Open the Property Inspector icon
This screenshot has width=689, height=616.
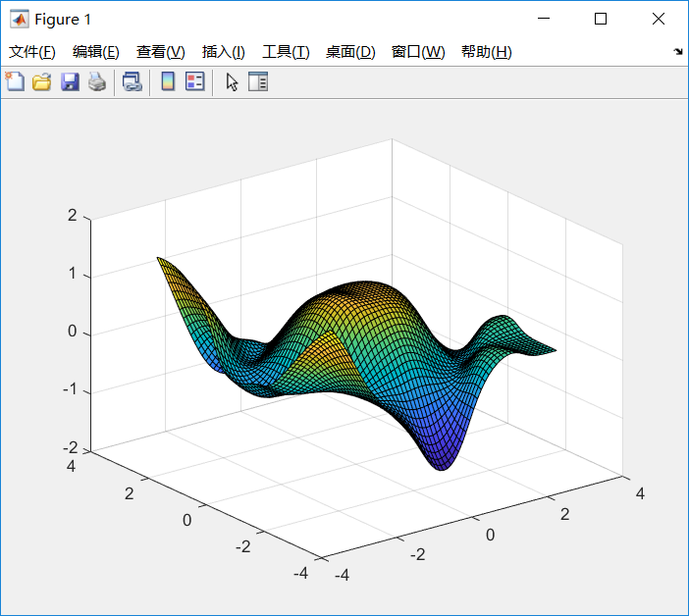point(258,81)
